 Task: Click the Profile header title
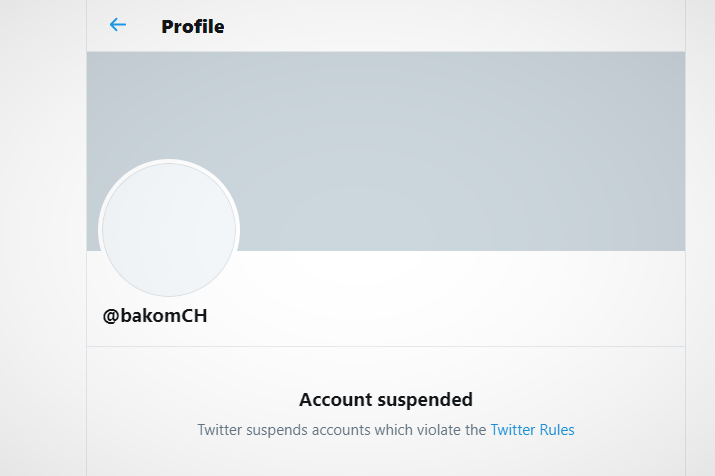tap(192, 26)
